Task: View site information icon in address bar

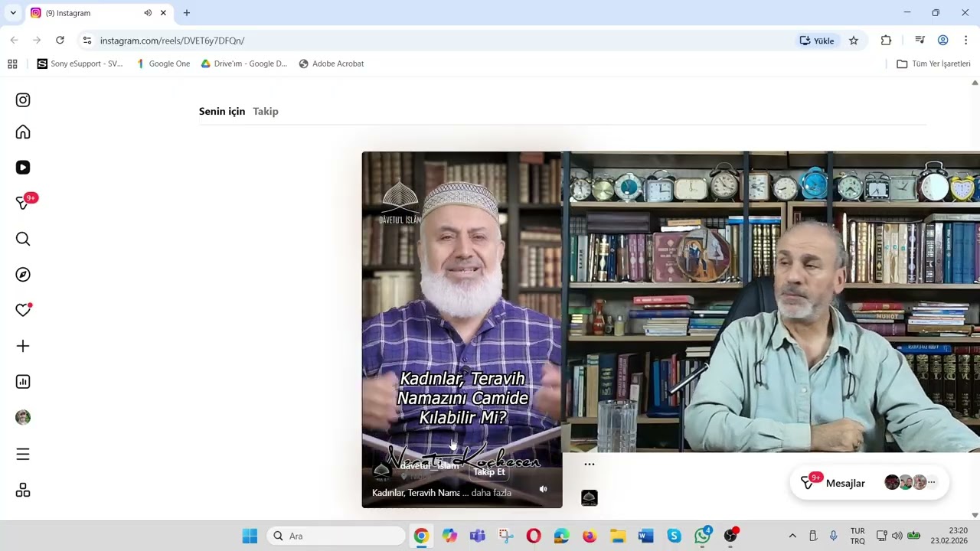Action: (87, 41)
